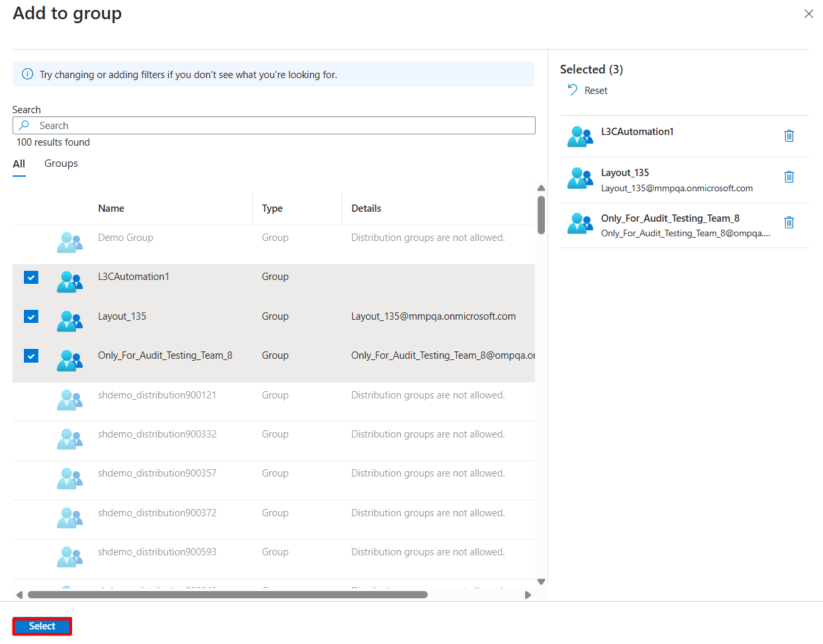Screen dimensions: 823x644
Task: Deselect the Only_For_Audit_Testing_Team_8 checkbox
Action: (x=30, y=355)
